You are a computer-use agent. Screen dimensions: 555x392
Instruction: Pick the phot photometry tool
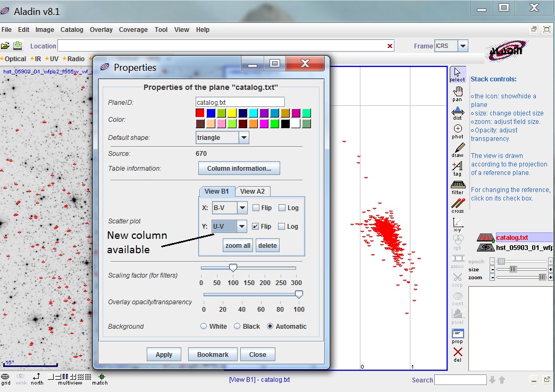coord(457,131)
